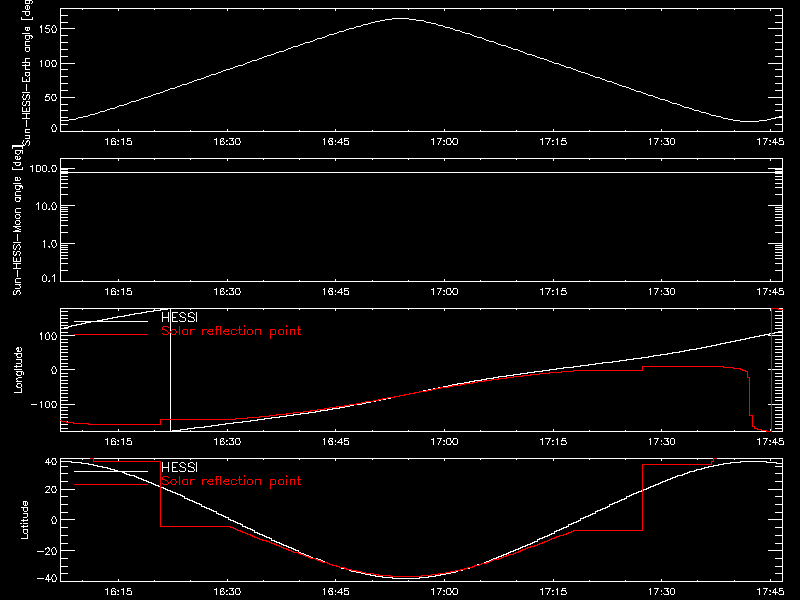Click 40 tick on Latitude axis

[x=51, y=462]
